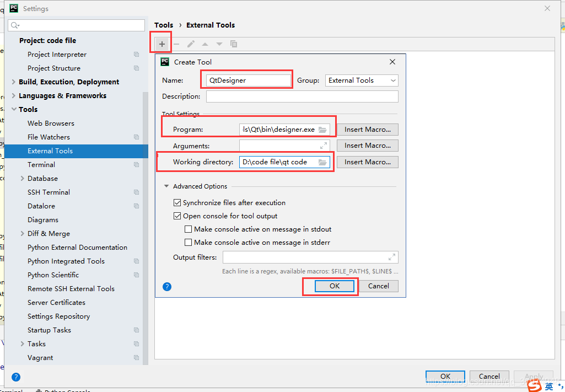This screenshot has height=392, width=565.
Task: Browse for Working directory folder icon
Action: pyautogui.click(x=322, y=163)
